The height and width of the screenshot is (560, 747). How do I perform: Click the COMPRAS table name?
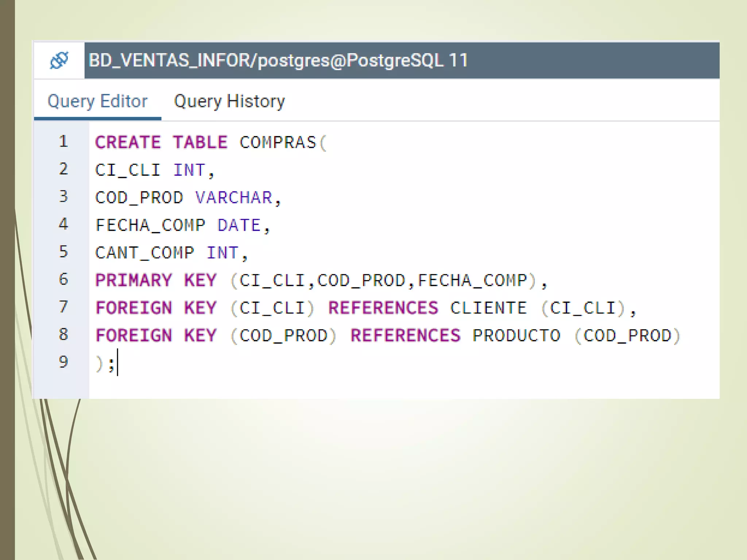coord(278,142)
